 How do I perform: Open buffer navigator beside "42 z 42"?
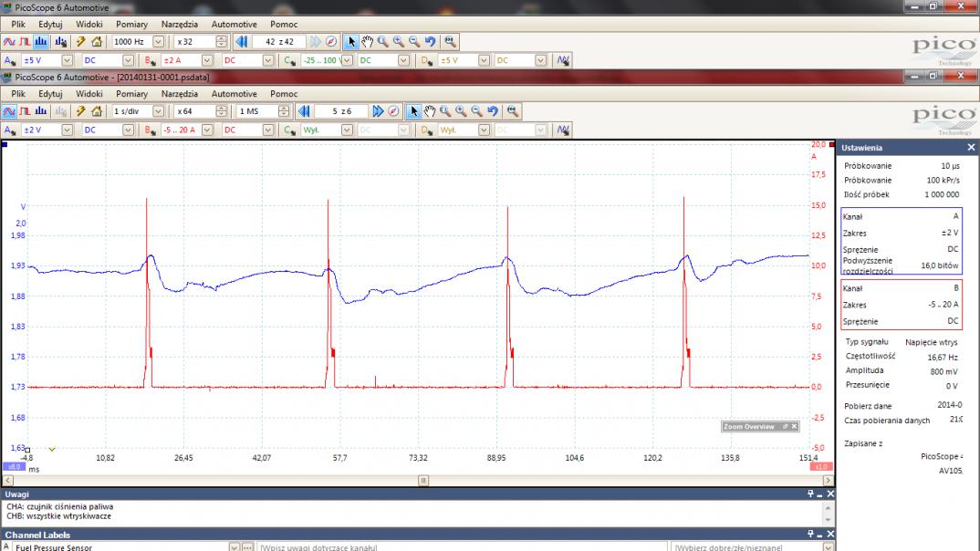[330, 41]
